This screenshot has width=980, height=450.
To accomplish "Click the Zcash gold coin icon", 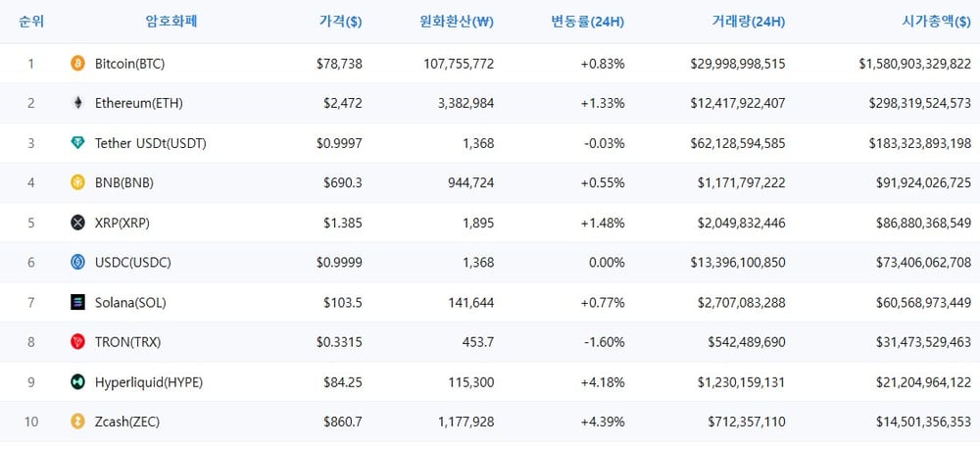I will (x=77, y=422).
